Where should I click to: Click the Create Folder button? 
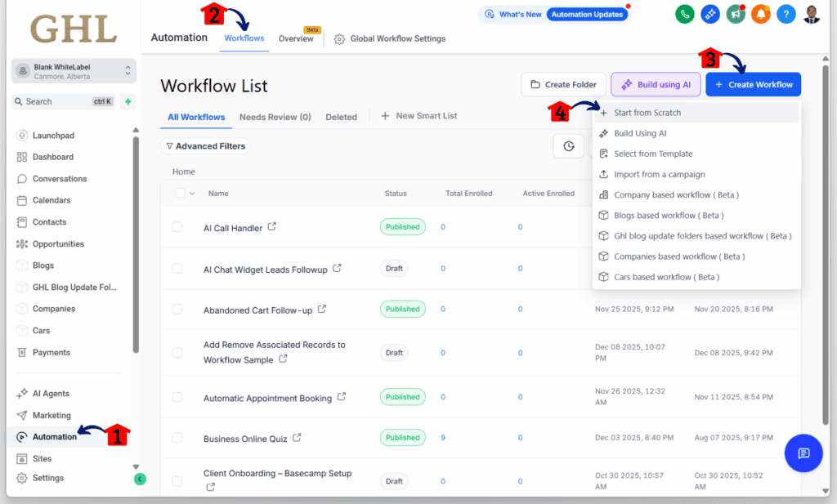coord(563,84)
